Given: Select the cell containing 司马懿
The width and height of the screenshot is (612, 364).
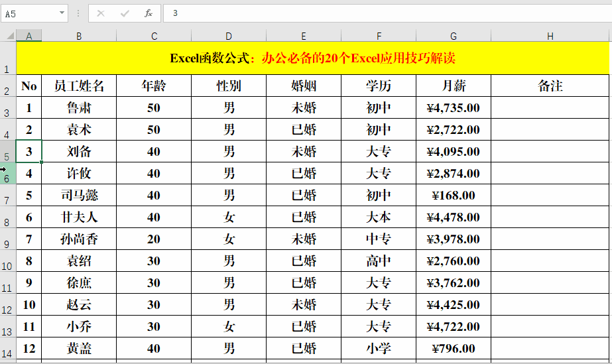Looking at the screenshot, I should click(79, 195).
